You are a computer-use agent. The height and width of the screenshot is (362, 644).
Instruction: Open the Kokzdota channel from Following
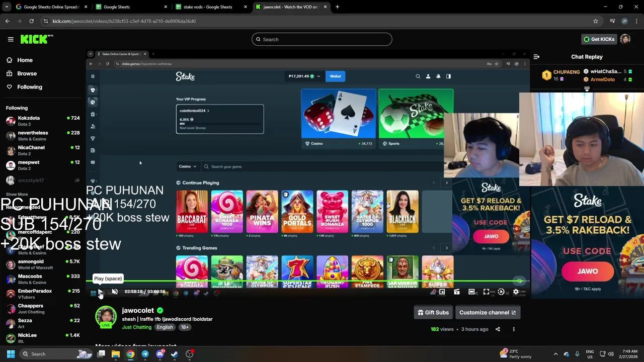coord(43,121)
